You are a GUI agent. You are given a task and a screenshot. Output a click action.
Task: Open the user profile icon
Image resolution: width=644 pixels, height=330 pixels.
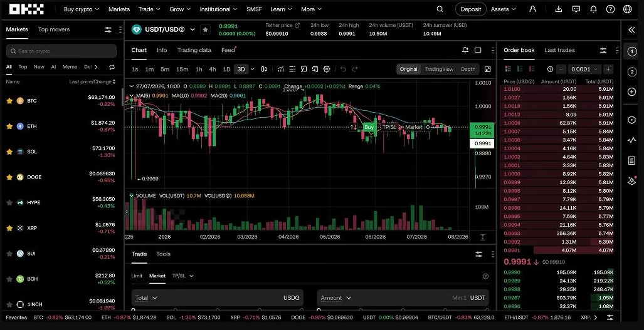tap(533, 9)
